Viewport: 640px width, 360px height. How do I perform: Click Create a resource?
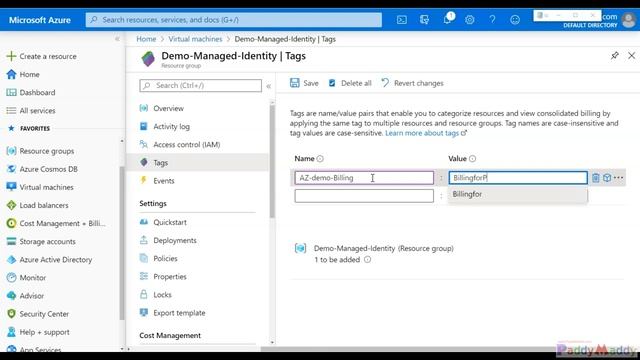[42, 56]
